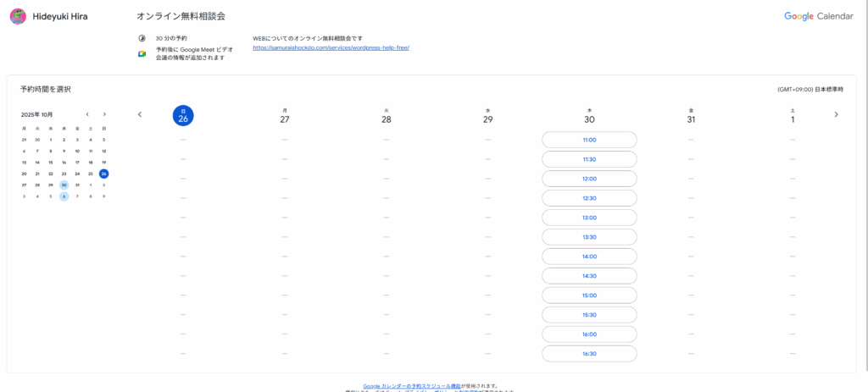Viewport: 868px width, 392px height.
Task: Pick the 14:30 appointment time
Action: point(589,276)
